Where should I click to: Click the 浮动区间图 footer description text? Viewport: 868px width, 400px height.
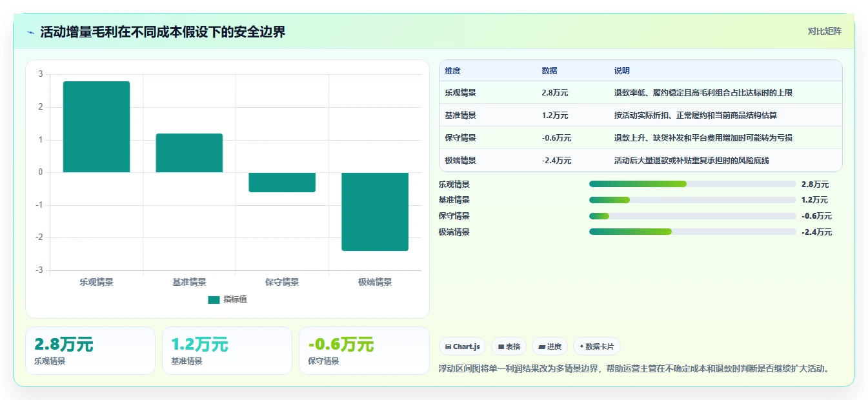634,369
